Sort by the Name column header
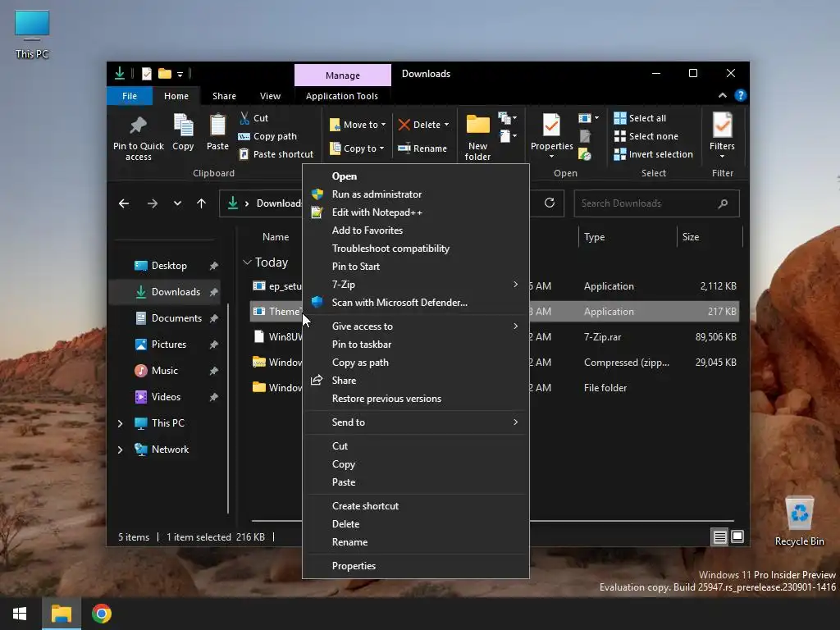 point(276,237)
